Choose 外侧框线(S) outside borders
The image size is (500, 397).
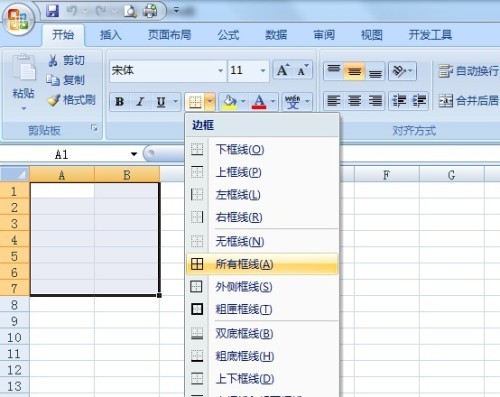click(x=262, y=287)
